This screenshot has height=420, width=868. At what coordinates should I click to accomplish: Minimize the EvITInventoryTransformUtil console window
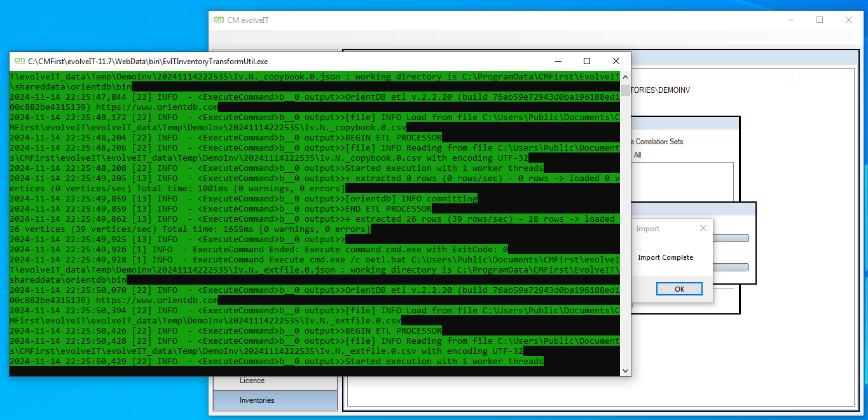click(558, 62)
